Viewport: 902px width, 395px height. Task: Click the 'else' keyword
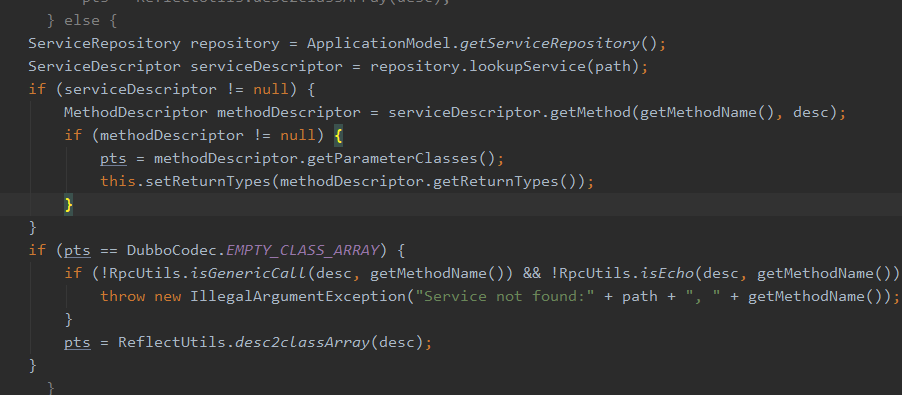tap(82, 21)
